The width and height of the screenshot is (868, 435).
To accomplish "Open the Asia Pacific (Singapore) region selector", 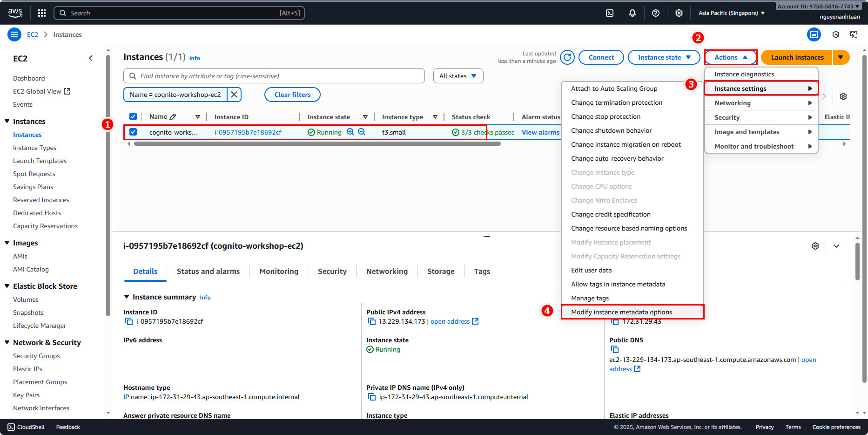I will pyautogui.click(x=731, y=13).
